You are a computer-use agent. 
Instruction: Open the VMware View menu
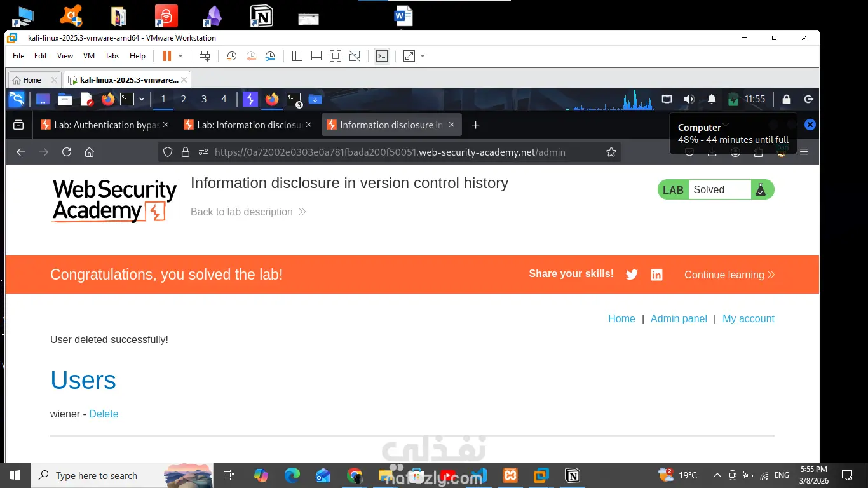(65, 56)
